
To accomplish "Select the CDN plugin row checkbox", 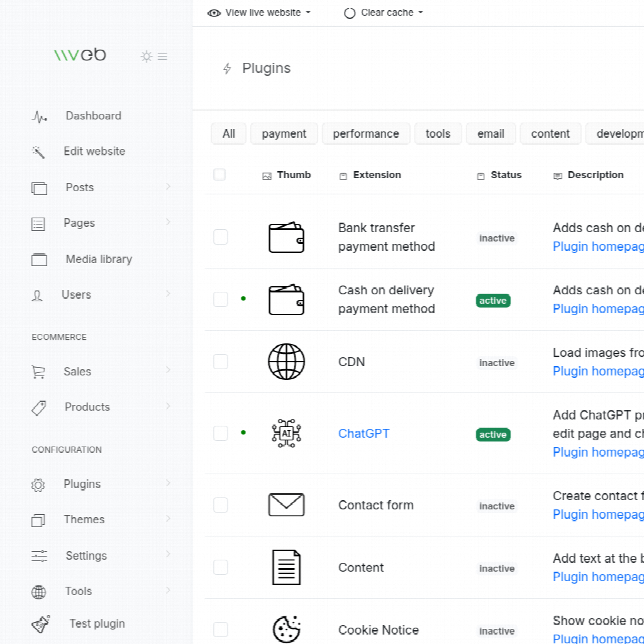I will click(221, 362).
